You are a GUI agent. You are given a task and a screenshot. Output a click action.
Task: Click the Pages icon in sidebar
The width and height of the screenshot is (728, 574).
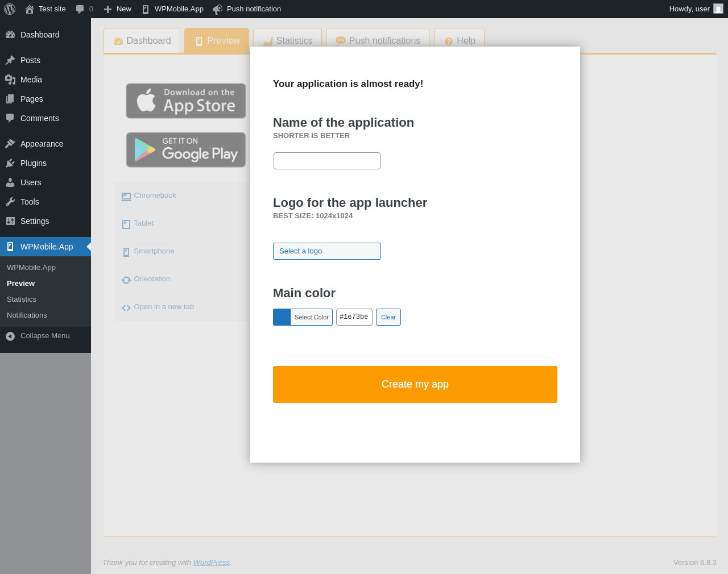(10, 99)
